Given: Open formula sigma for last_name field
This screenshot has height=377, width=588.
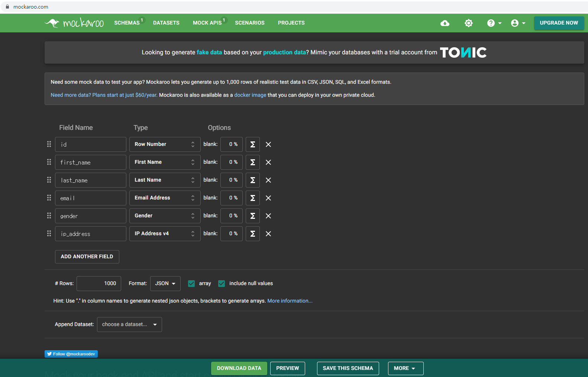Looking at the screenshot, I should click(253, 180).
